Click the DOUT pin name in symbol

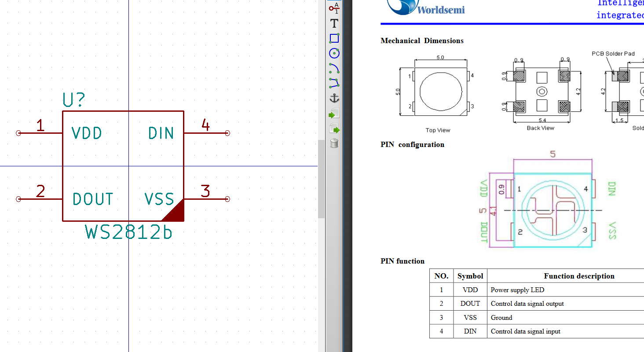tap(93, 199)
